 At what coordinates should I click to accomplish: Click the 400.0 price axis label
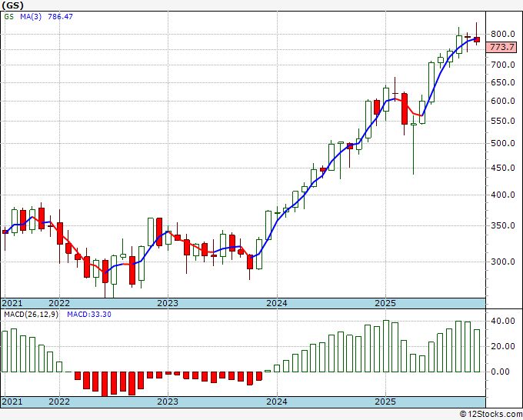[503, 195]
